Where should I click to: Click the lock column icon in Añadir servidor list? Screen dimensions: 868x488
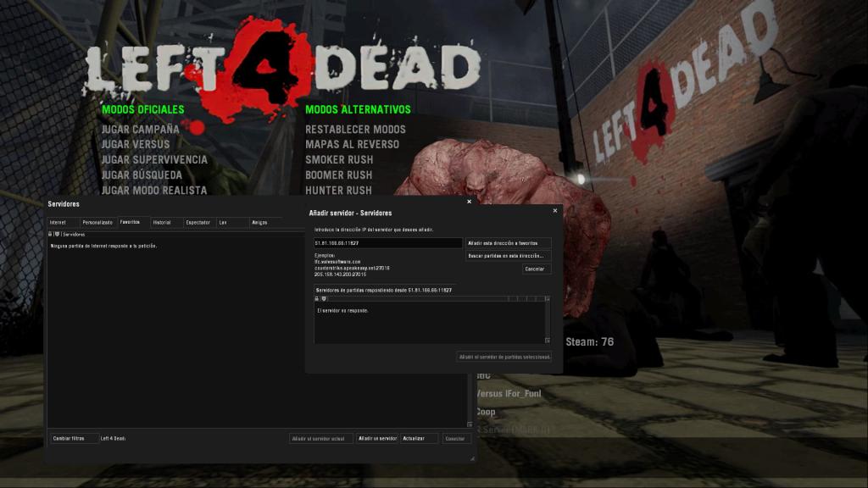317,299
